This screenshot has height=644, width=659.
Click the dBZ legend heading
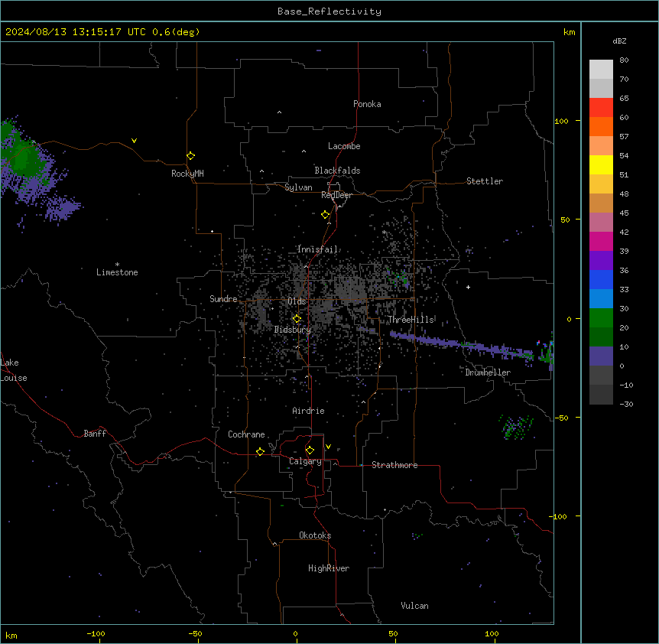(x=619, y=41)
